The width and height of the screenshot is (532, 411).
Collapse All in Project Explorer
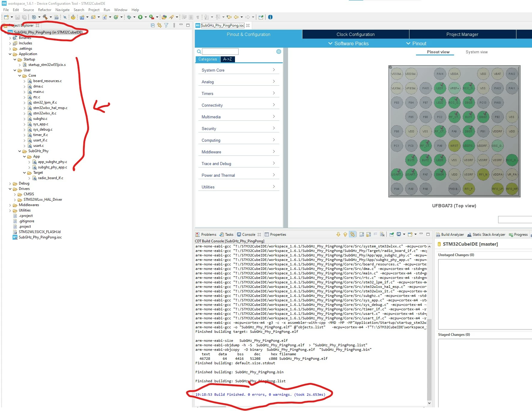coord(153,25)
